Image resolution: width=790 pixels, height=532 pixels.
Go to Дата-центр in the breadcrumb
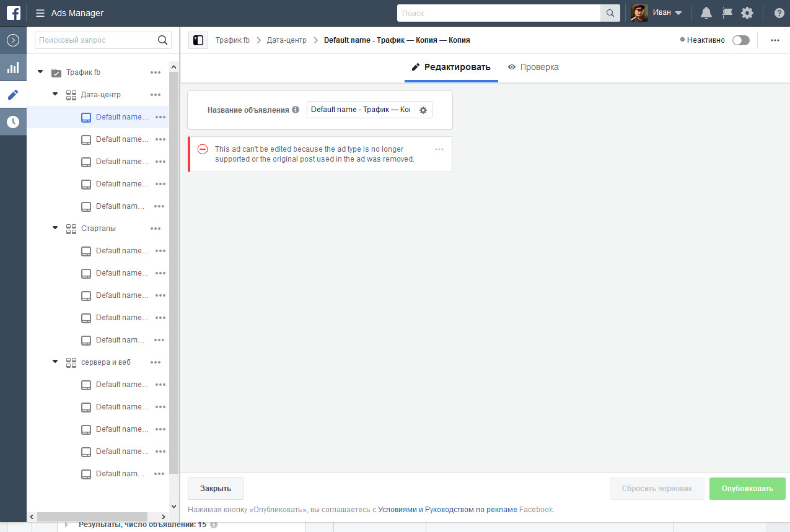[x=286, y=40]
